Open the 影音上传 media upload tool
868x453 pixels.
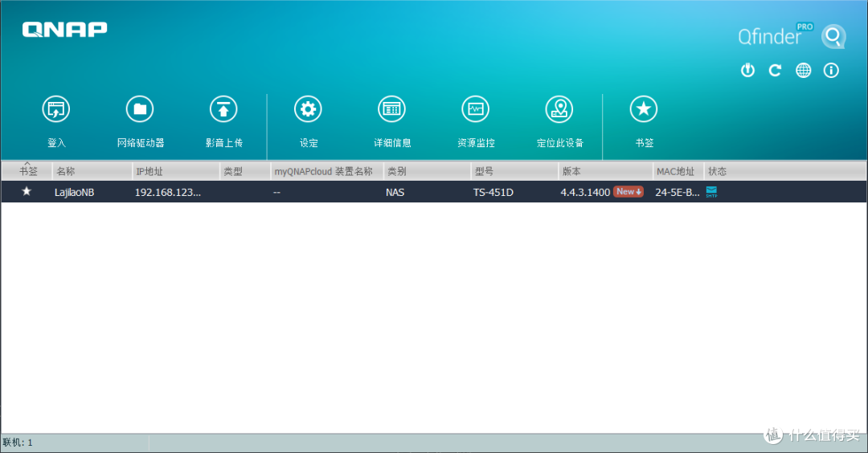click(223, 109)
